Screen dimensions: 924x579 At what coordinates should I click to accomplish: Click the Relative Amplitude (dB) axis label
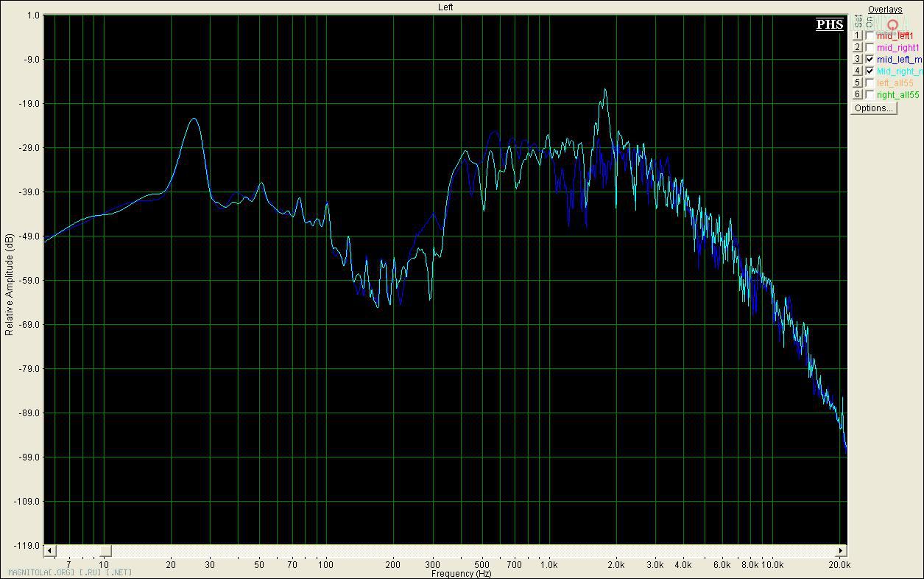tap(9, 284)
